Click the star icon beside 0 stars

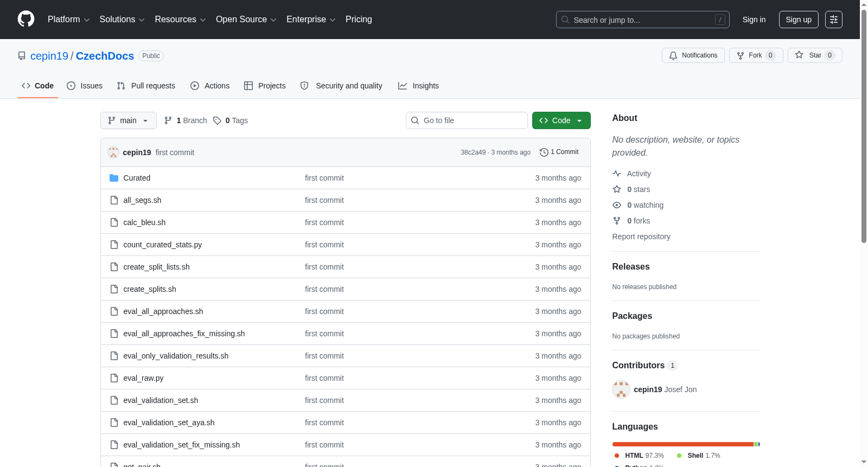[x=617, y=189]
